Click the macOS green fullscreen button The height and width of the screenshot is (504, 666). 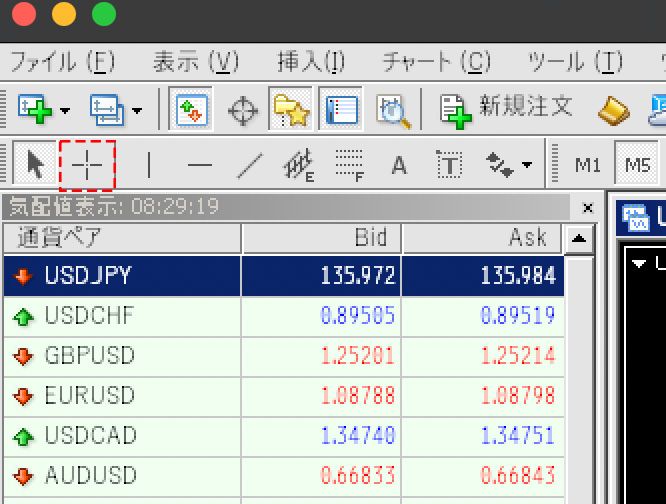point(104,14)
